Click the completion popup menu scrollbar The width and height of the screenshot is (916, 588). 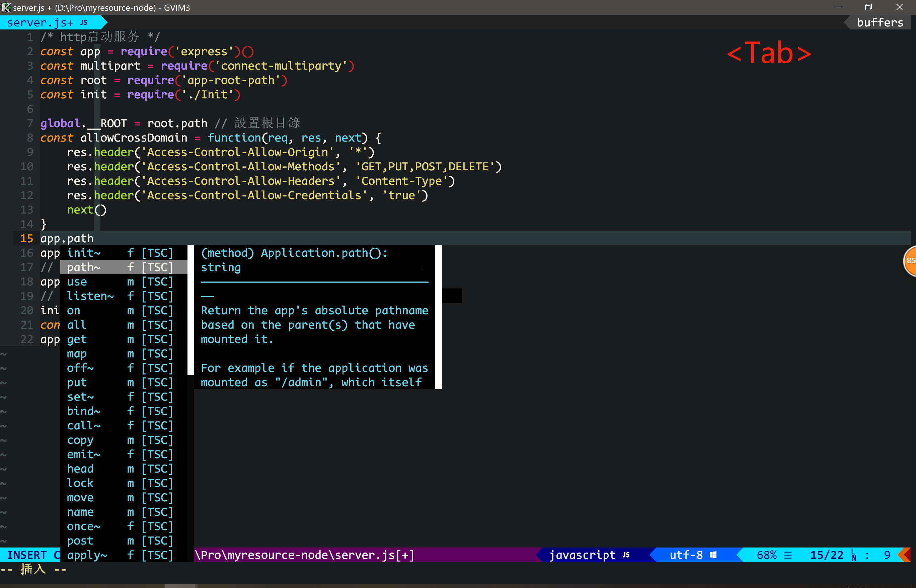(190, 310)
